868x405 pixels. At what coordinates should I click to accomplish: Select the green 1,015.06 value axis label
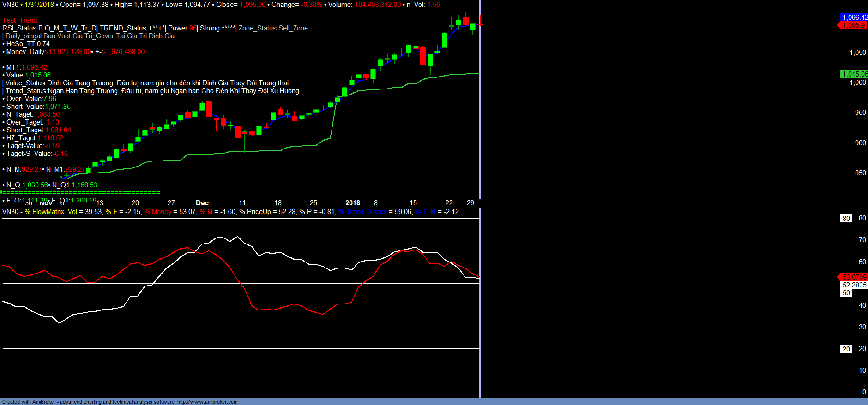pyautogui.click(x=854, y=74)
